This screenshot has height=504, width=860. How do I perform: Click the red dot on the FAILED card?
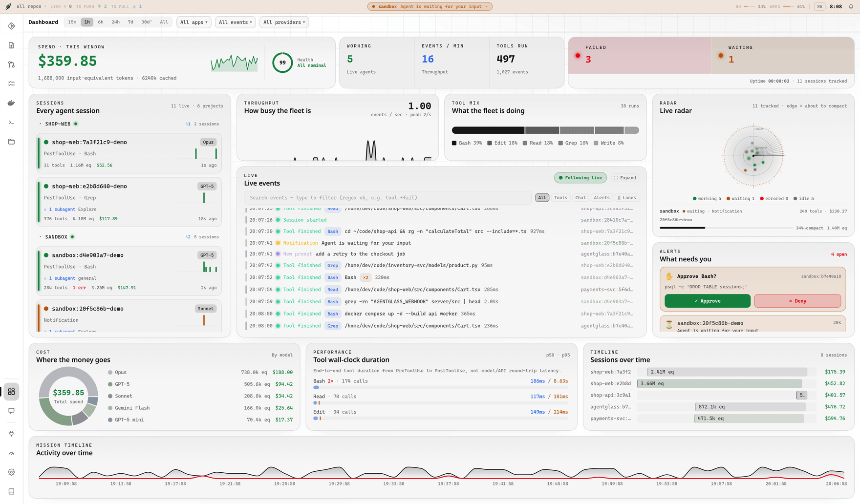tap(578, 56)
